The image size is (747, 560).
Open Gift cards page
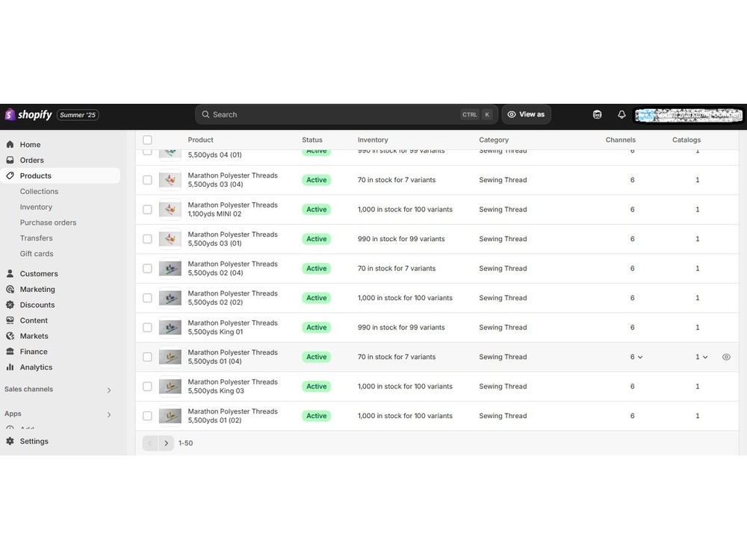coord(37,254)
